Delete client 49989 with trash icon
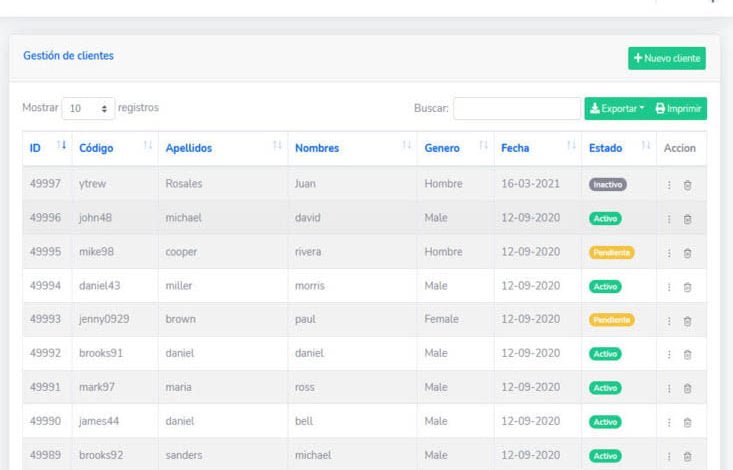The height and width of the screenshot is (470, 733). pyautogui.click(x=687, y=456)
